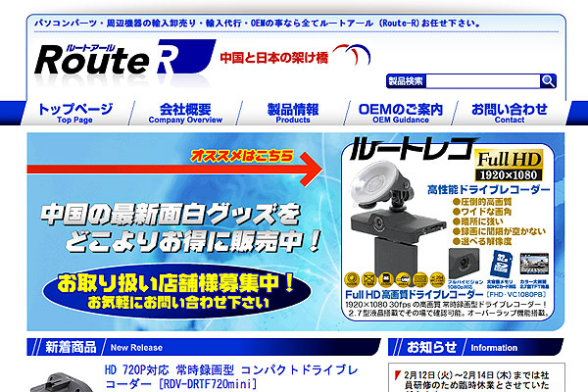
Task: Click the お知らせ Information heading
Action: click(x=475, y=347)
